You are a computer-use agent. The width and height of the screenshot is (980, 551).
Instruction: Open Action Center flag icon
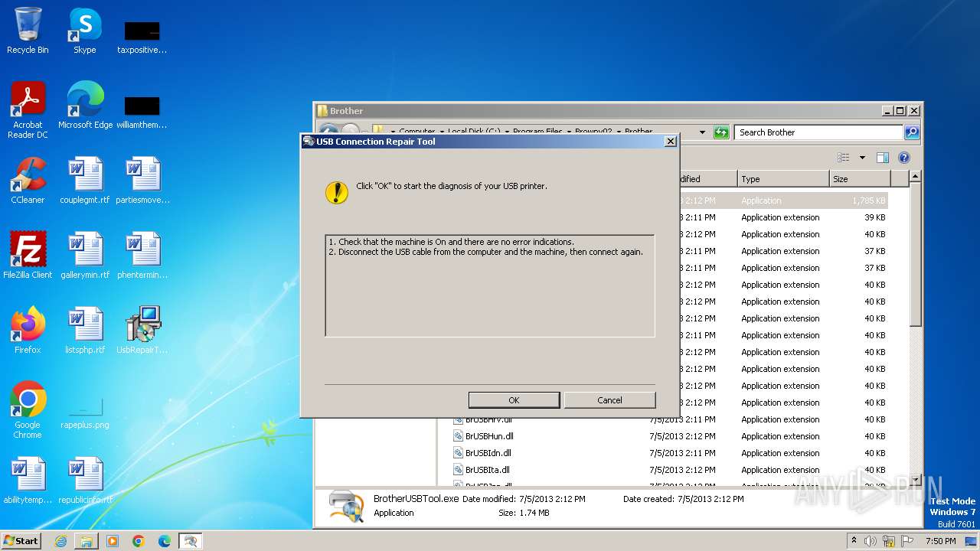907,541
